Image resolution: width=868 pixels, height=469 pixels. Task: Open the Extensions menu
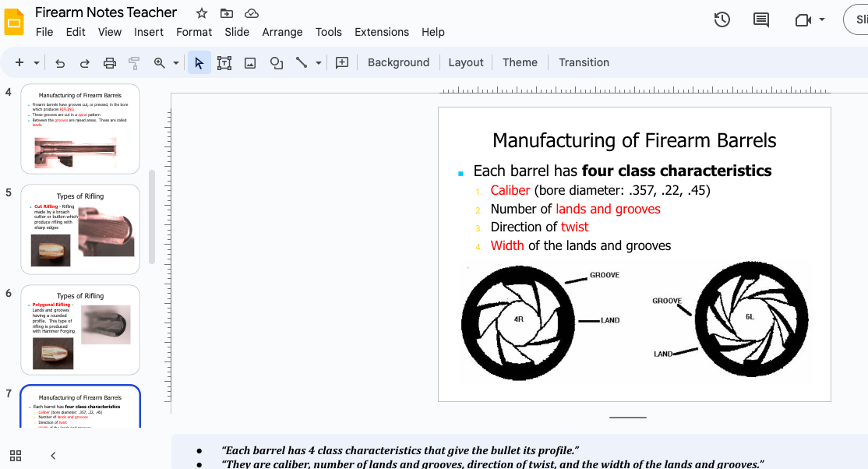[x=381, y=32]
